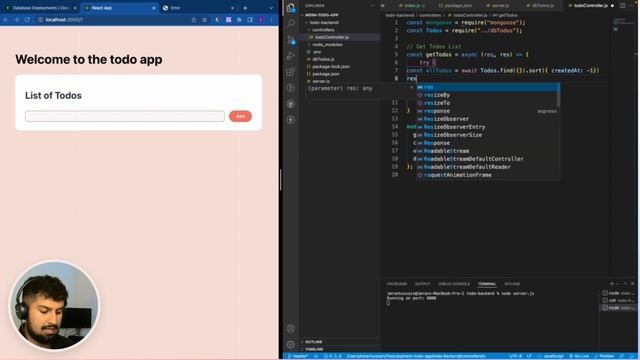Open the browser side panel
This screenshot has width=640, height=360.
250,20
